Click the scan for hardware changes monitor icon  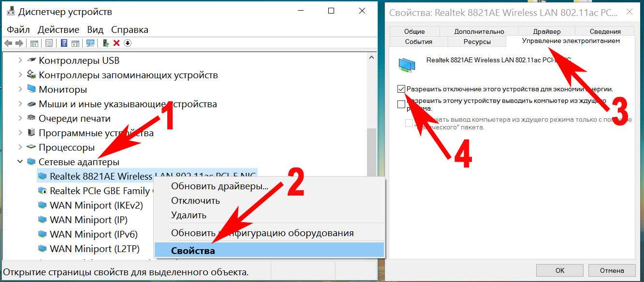click(90, 43)
